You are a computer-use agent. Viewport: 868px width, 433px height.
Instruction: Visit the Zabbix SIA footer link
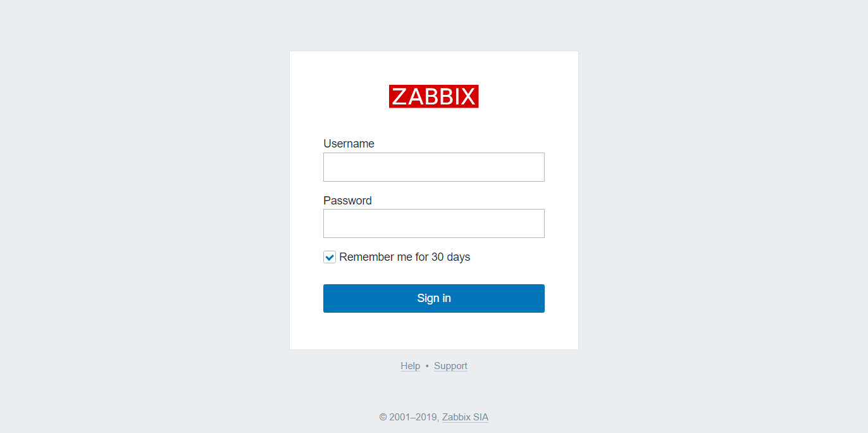[x=465, y=417]
